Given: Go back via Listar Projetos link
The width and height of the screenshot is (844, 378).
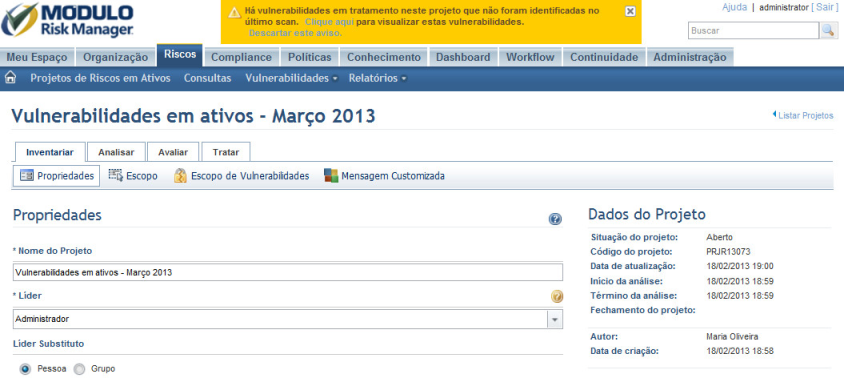Looking at the screenshot, I should [x=803, y=115].
